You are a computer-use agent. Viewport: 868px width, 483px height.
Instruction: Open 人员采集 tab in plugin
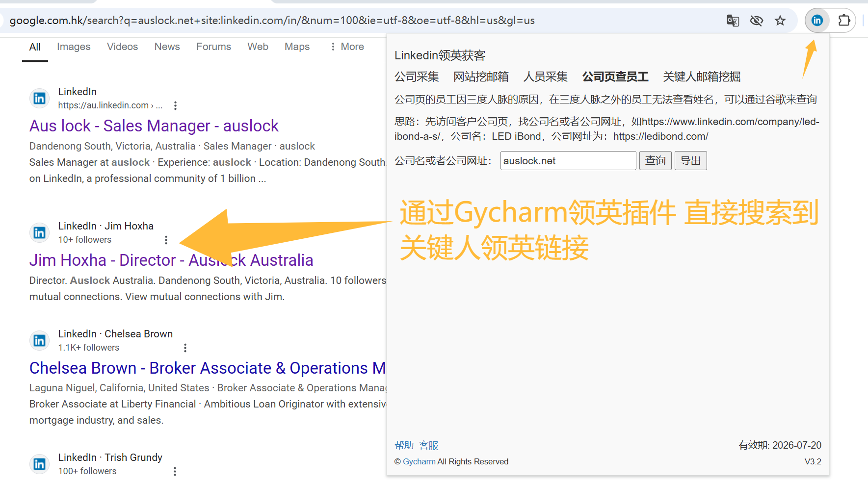tap(545, 76)
